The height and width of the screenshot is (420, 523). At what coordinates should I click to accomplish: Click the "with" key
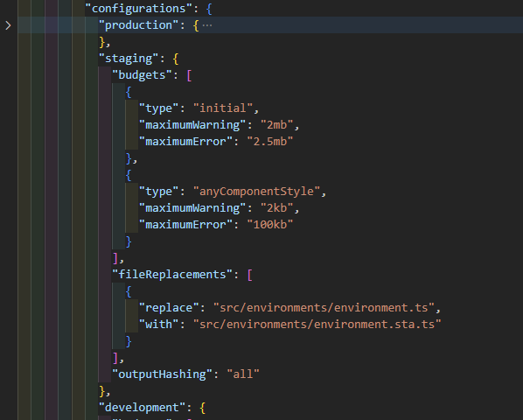[159, 325]
